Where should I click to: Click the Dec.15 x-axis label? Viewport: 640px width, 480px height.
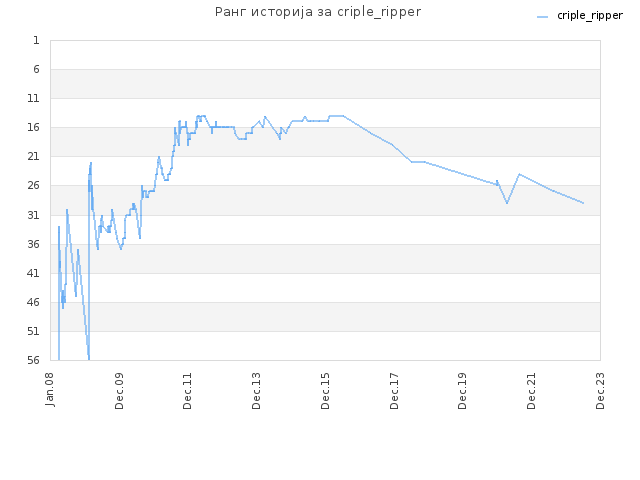coord(325,391)
